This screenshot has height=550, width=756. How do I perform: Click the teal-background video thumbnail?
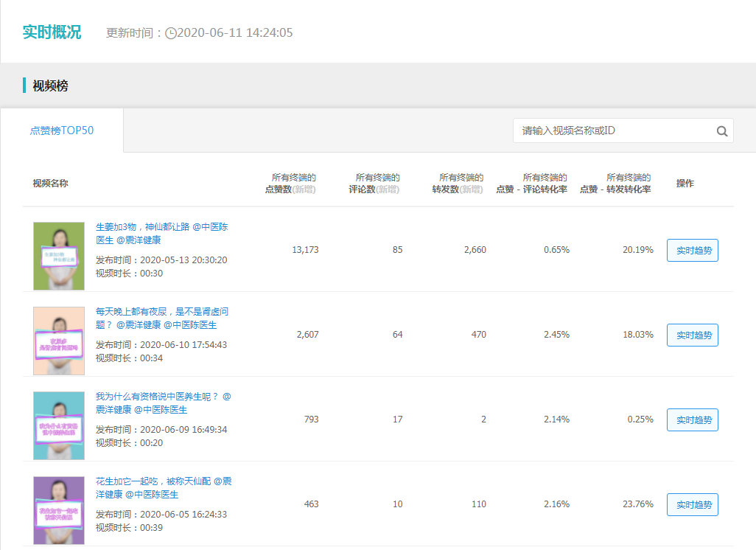(x=59, y=425)
